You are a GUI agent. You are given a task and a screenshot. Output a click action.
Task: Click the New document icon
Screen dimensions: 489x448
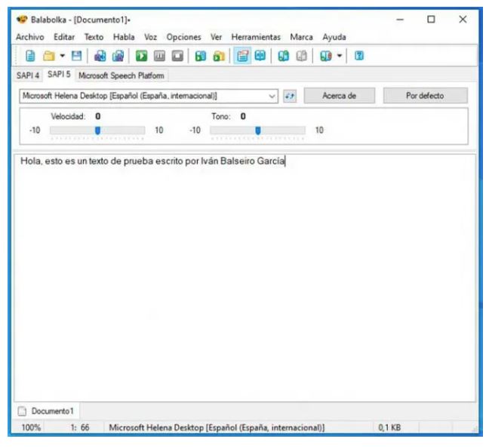(x=30, y=56)
